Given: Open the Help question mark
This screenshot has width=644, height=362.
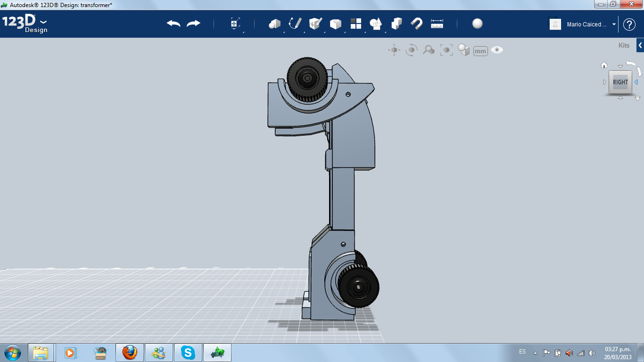Looking at the screenshot, I should pos(629,25).
